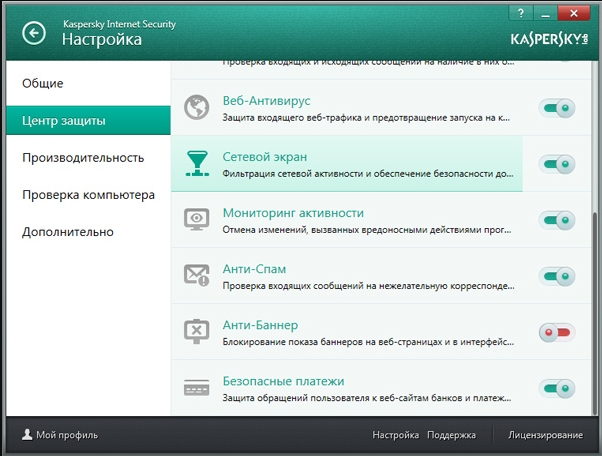Open the Проверка компьютера section
Screen dimensions: 602x456
click(88, 195)
